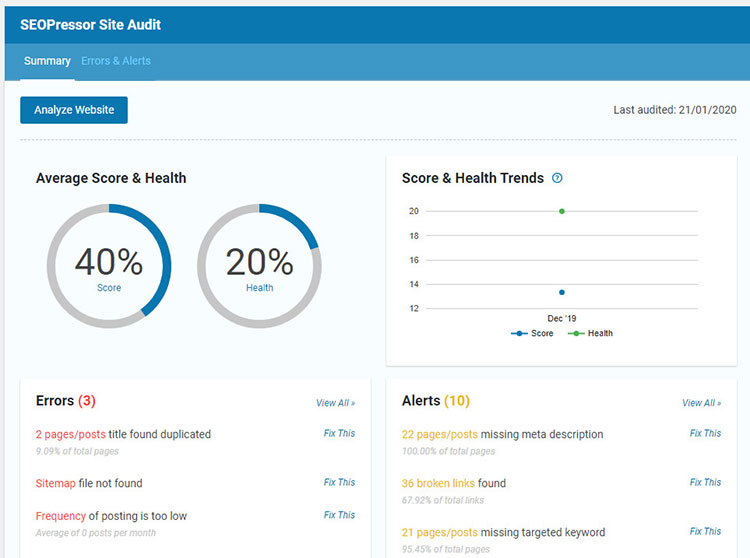Fix This for missing meta description
This screenshot has height=558, width=750.
[x=705, y=433]
